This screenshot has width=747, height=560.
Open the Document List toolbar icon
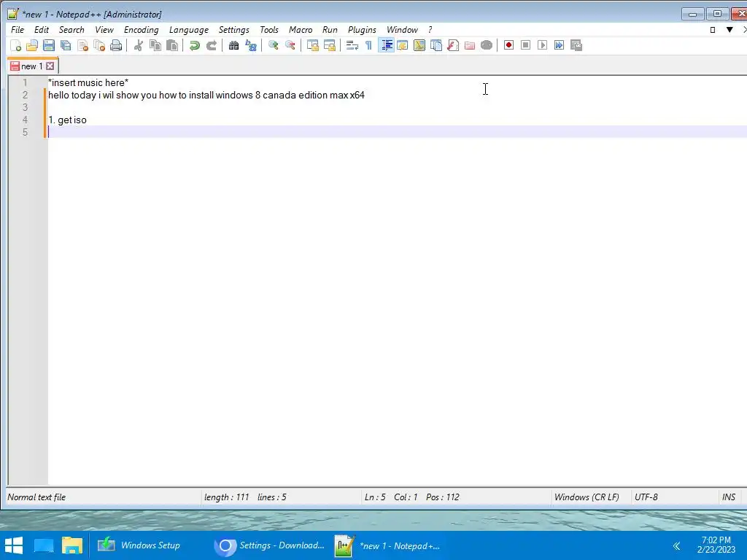click(436, 45)
